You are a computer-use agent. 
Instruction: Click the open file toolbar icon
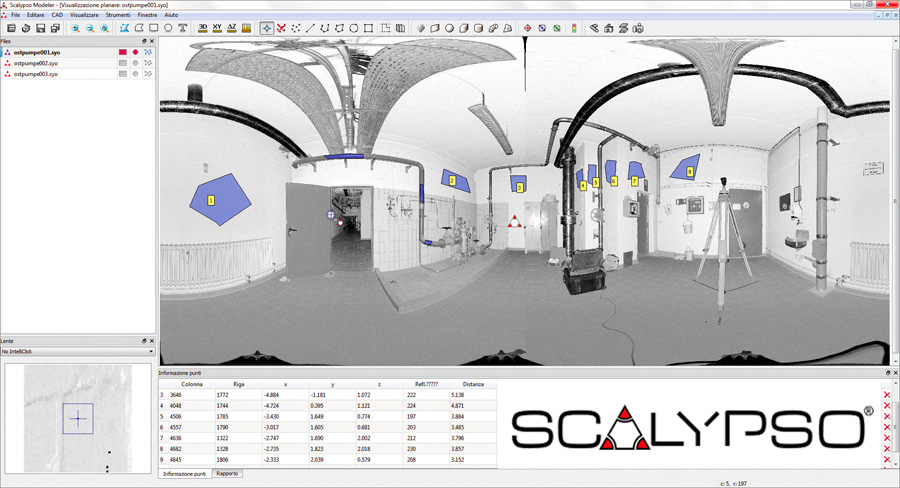click(11, 28)
